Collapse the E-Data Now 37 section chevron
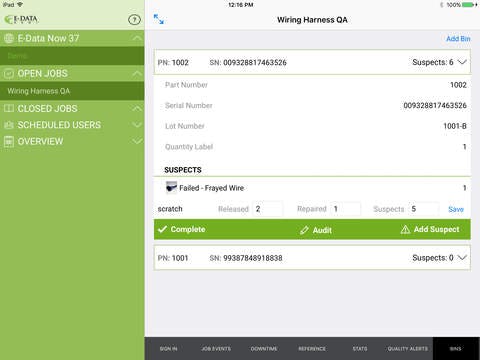The width and height of the screenshot is (480, 360). 137,38
